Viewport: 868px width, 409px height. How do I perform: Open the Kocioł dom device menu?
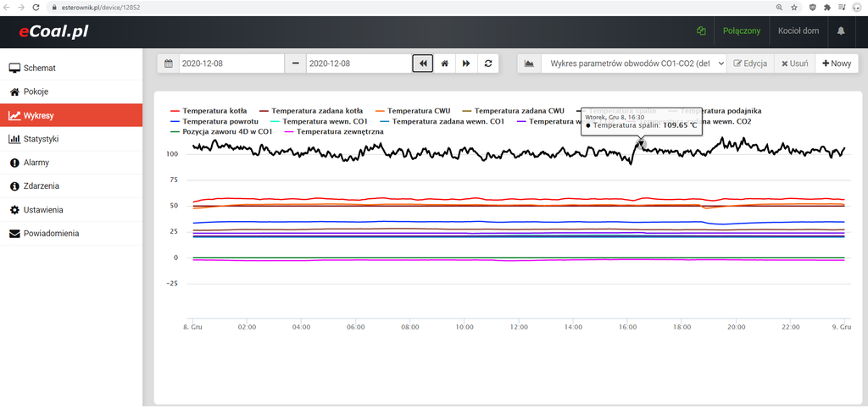798,31
